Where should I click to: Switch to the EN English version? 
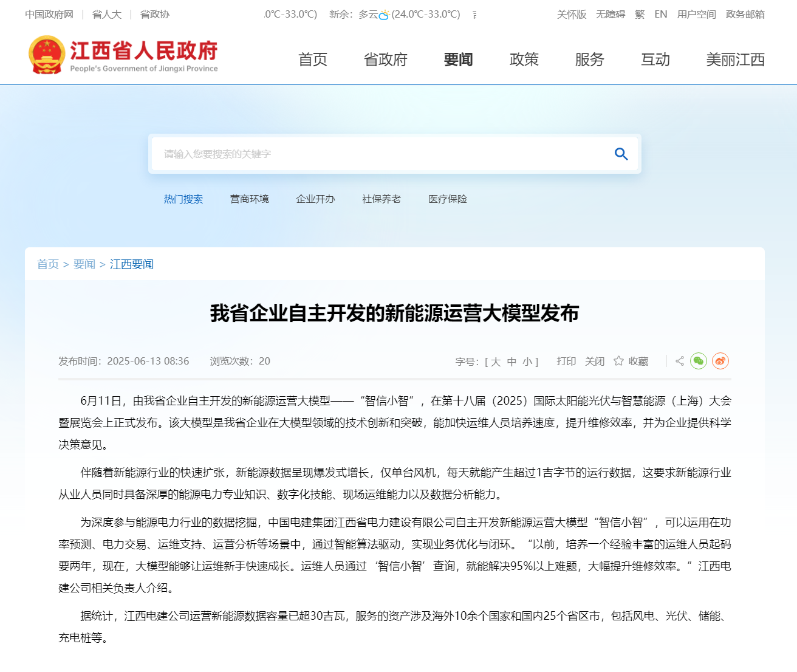[x=660, y=15]
